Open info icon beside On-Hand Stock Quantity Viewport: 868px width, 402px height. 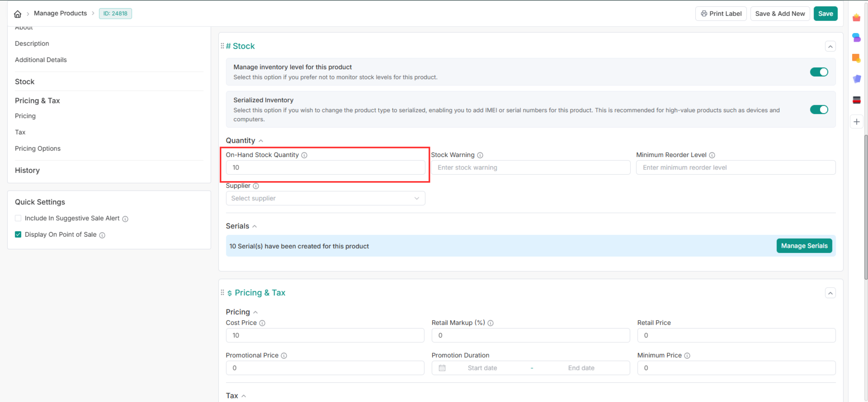coord(304,155)
